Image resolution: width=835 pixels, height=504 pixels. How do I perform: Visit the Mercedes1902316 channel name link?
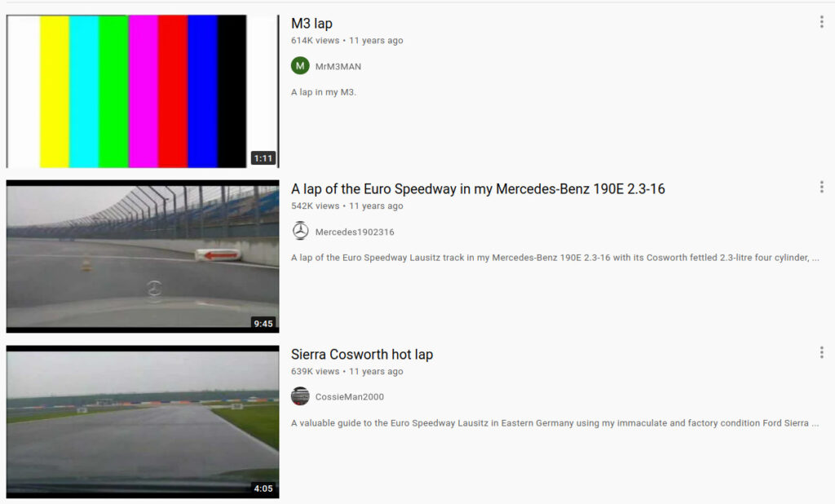(x=355, y=232)
